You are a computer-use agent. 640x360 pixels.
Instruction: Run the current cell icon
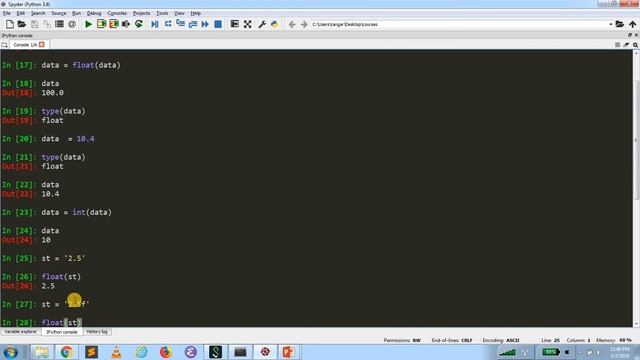(101, 24)
